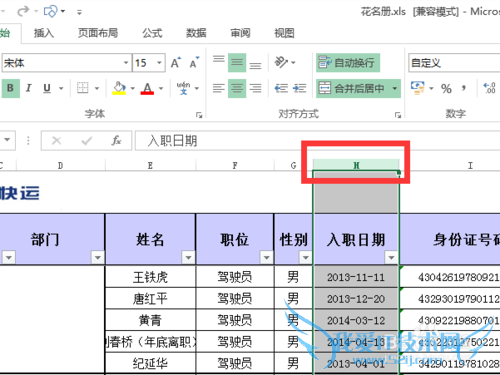Open the borders dropdown arrow
This screenshot has width=500, height=375.
click(97, 88)
